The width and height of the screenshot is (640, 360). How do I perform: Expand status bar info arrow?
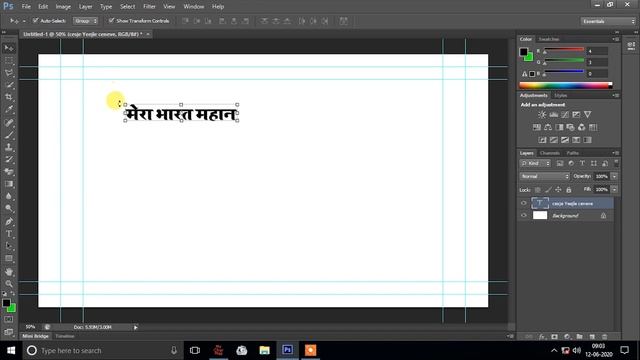(136, 327)
